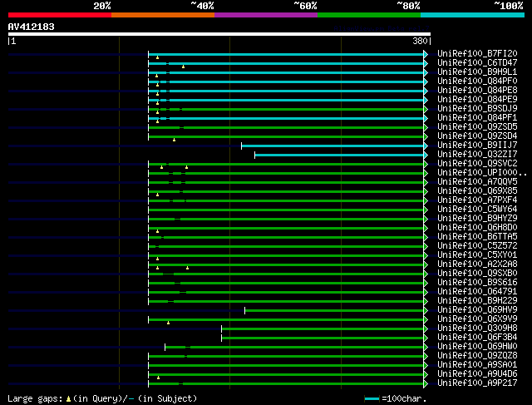Click the cyan alignment bar for UniRef100_Q32ZI7
The height and width of the screenshot is (405, 532).
[x=339, y=156]
